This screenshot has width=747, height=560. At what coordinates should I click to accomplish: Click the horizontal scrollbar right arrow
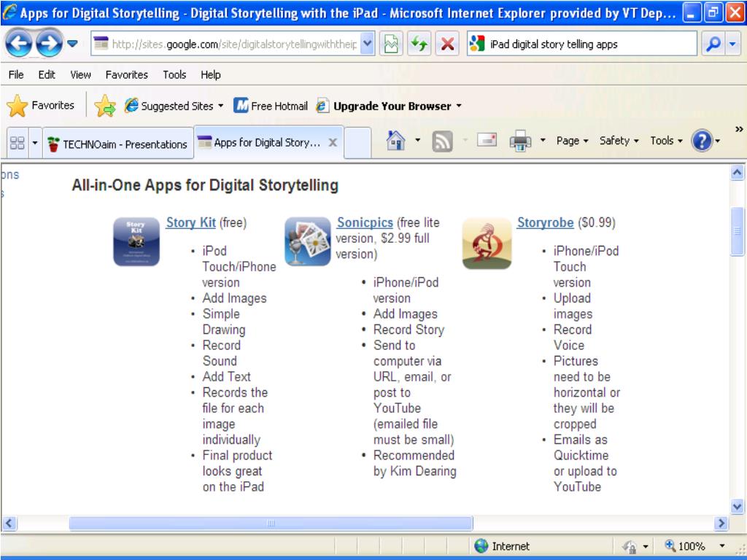(x=721, y=524)
